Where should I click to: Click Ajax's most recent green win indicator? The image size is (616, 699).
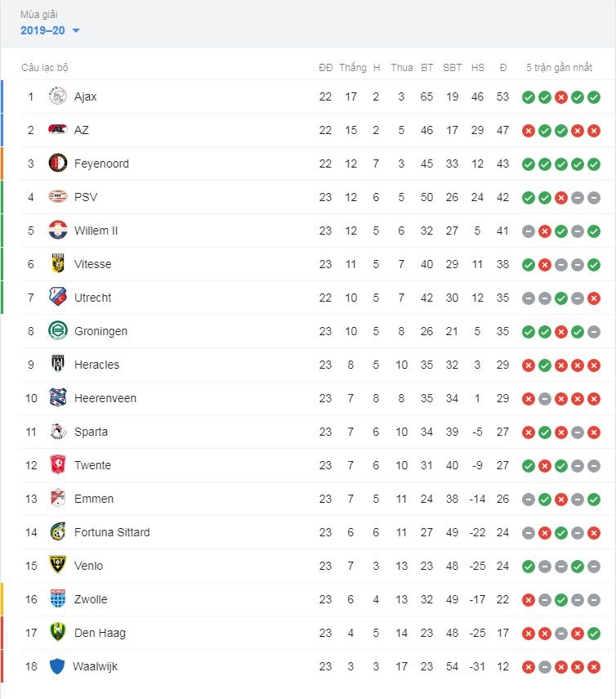click(x=594, y=97)
